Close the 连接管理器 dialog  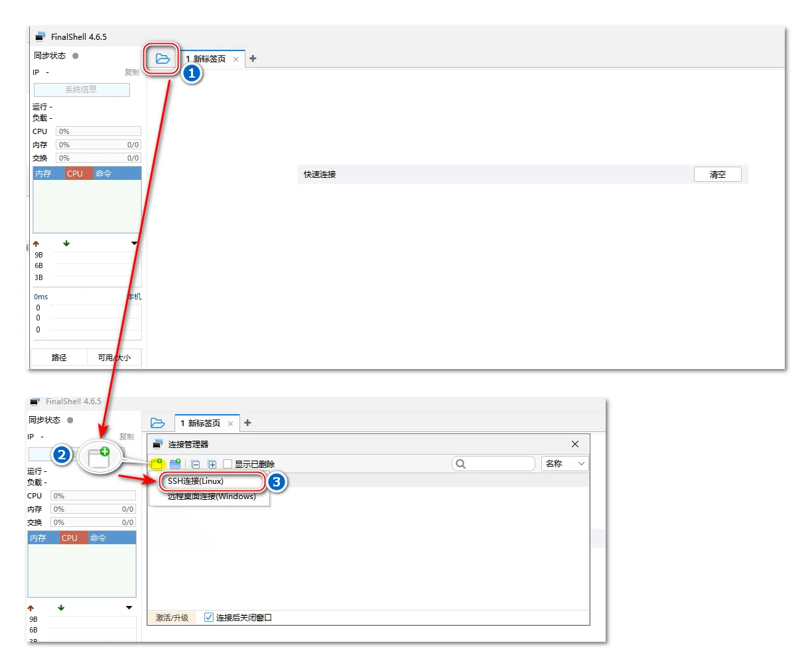pyautogui.click(x=575, y=444)
